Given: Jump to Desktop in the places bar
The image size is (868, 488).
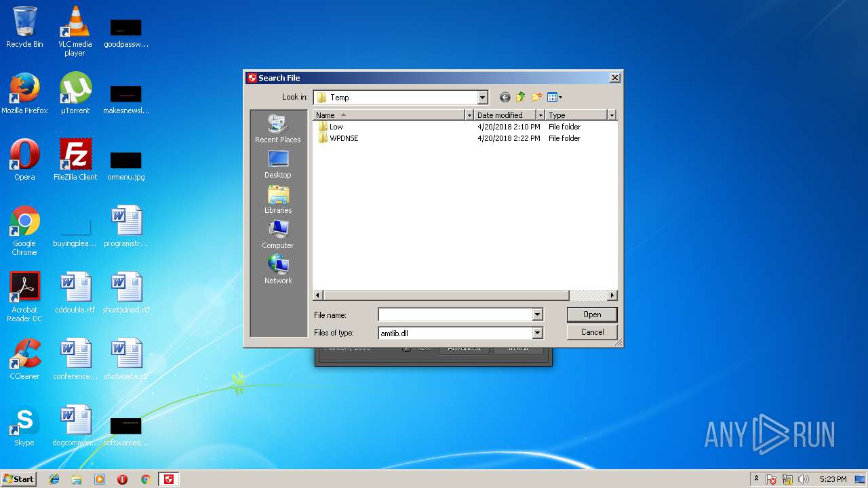Looking at the screenshot, I should [x=278, y=164].
